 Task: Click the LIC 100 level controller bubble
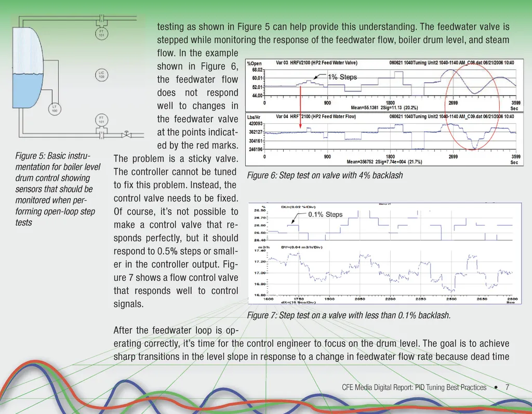point(101,74)
